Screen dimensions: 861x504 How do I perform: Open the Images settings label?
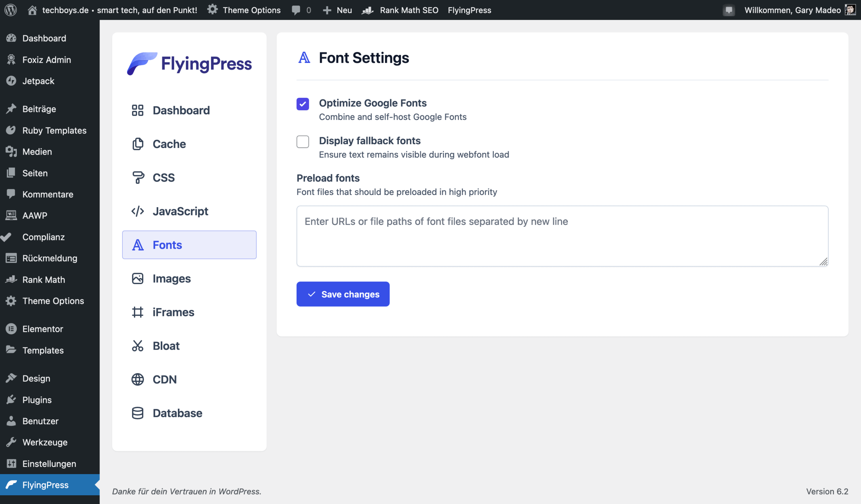pyautogui.click(x=172, y=279)
